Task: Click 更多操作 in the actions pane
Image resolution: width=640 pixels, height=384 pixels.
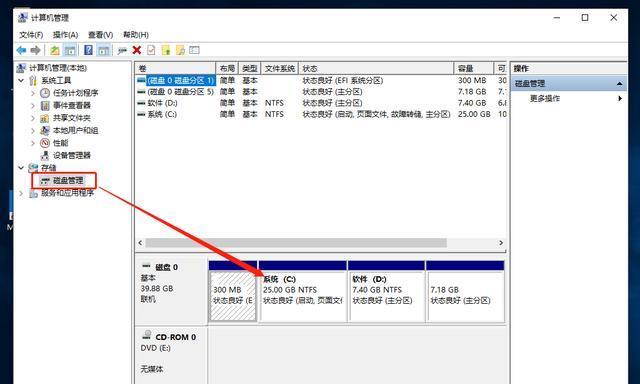Action: pos(545,98)
